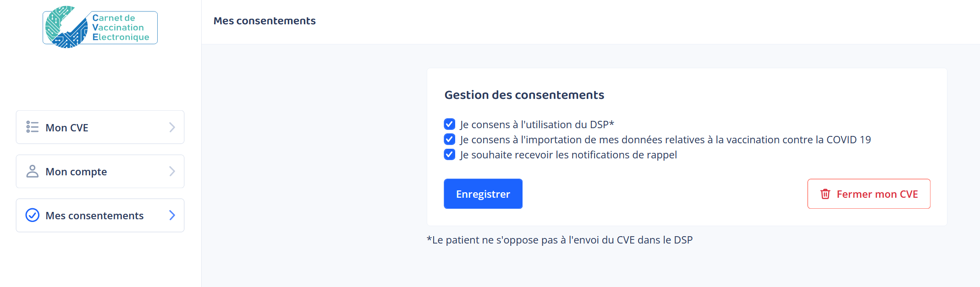Image resolution: width=980 pixels, height=287 pixels.
Task: Go to the Mon compte section
Action: pyautogui.click(x=76, y=172)
